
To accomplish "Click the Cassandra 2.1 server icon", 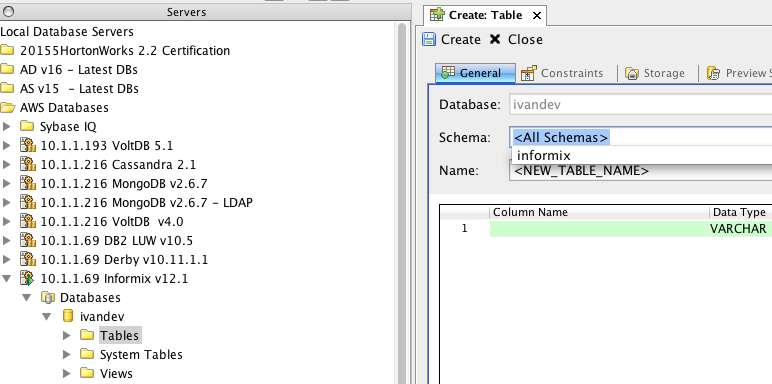I will coord(28,164).
